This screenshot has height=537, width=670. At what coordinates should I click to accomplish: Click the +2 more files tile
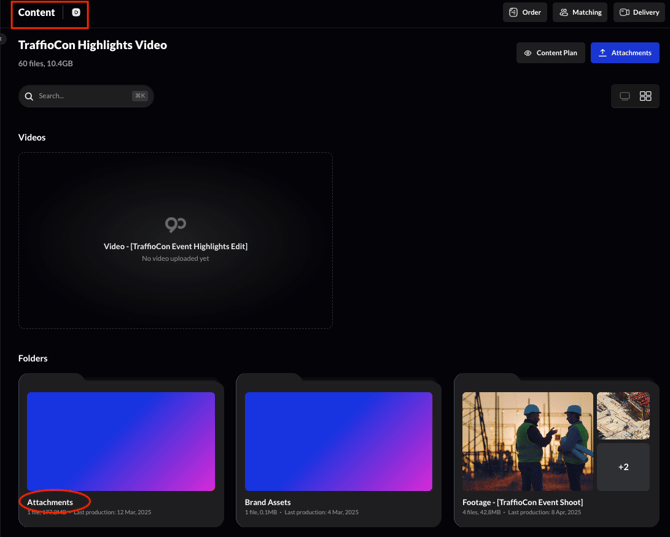623,467
